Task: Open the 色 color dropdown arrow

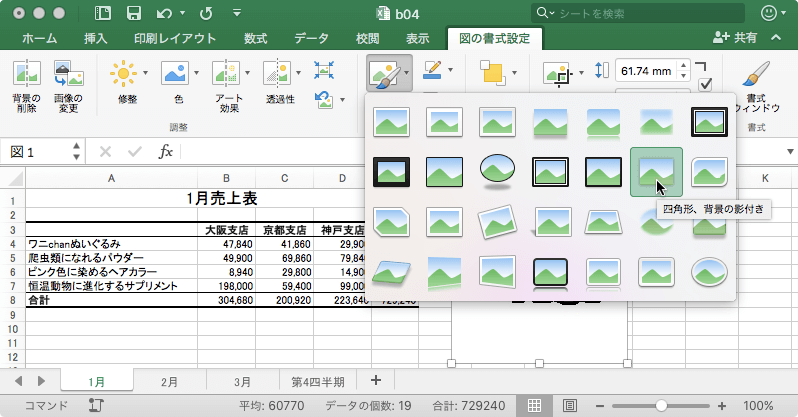Action: (197, 74)
